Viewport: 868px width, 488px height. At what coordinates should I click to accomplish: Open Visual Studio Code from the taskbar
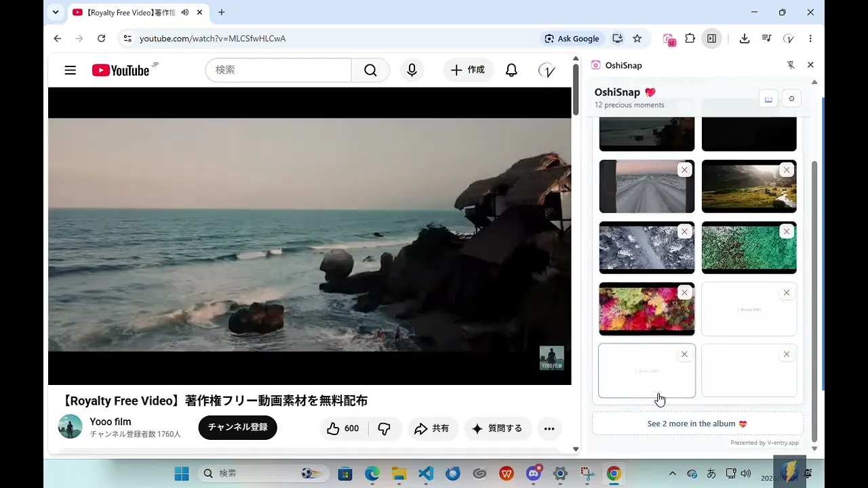[426, 474]
